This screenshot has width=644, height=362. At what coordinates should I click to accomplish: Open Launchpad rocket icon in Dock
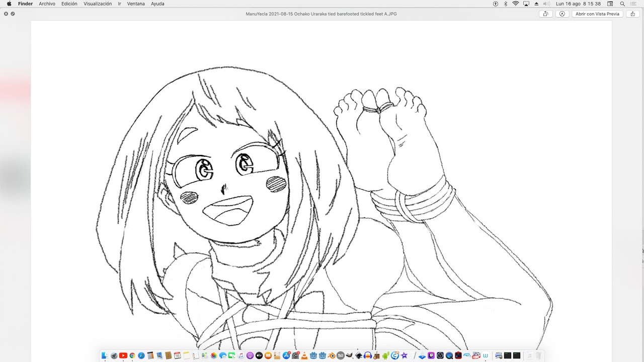click(x=114, y=355)
